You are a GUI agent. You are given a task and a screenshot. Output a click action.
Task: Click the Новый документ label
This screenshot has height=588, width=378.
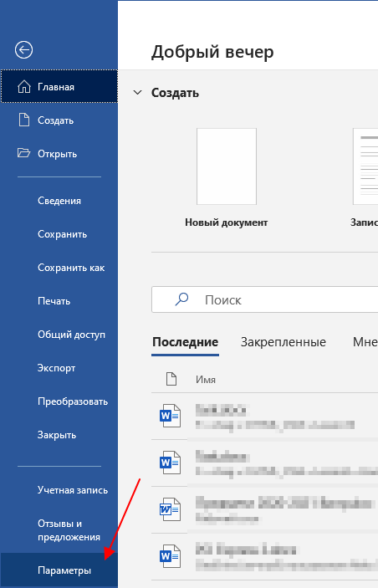click(226, 222)
